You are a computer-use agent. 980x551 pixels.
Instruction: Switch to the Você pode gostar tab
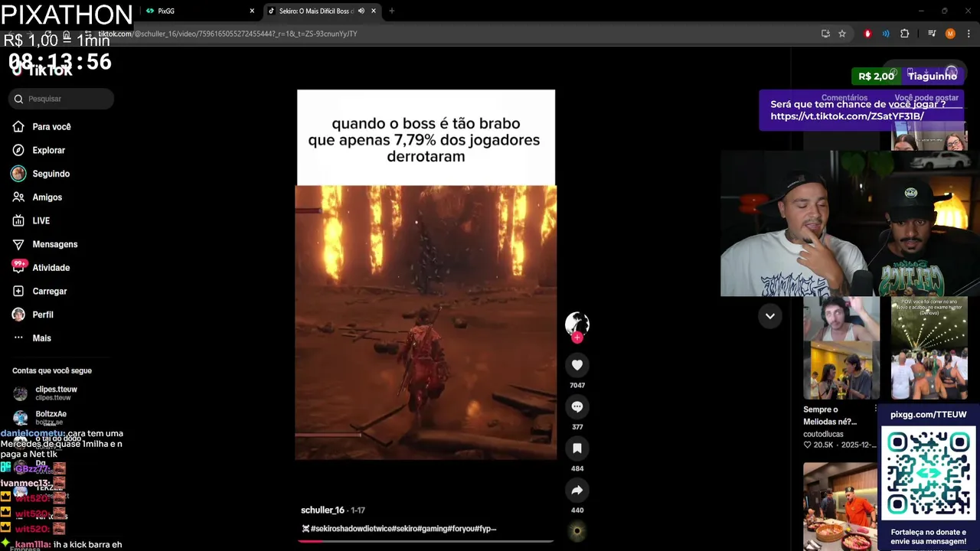[x=926, y=98]
